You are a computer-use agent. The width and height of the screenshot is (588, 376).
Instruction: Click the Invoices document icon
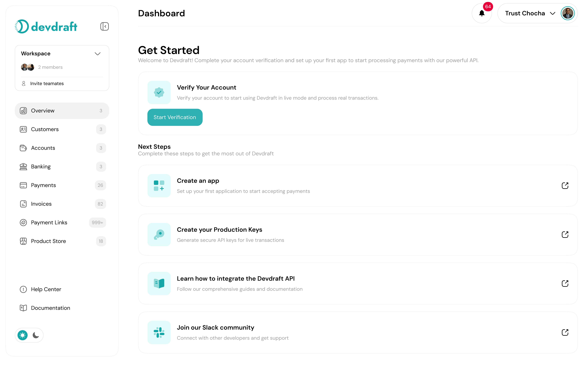[23, 204]
